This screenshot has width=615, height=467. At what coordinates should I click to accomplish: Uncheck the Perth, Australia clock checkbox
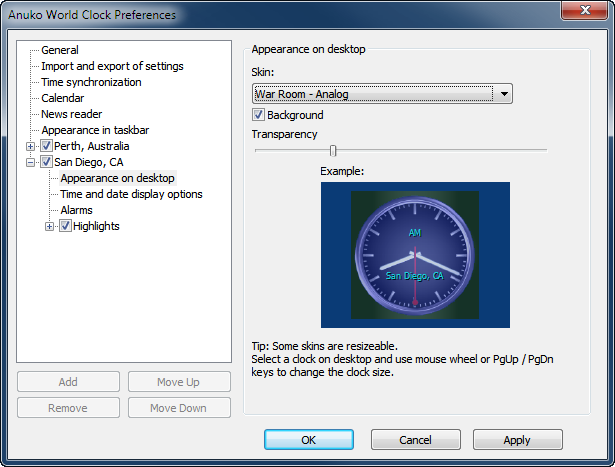(x=46, y=146)
